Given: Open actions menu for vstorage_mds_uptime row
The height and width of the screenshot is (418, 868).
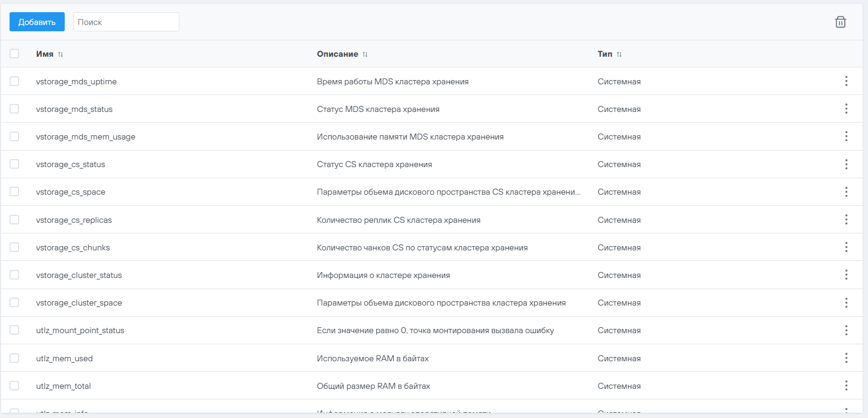Looking at the screenshot, I should tap(846, 81).
